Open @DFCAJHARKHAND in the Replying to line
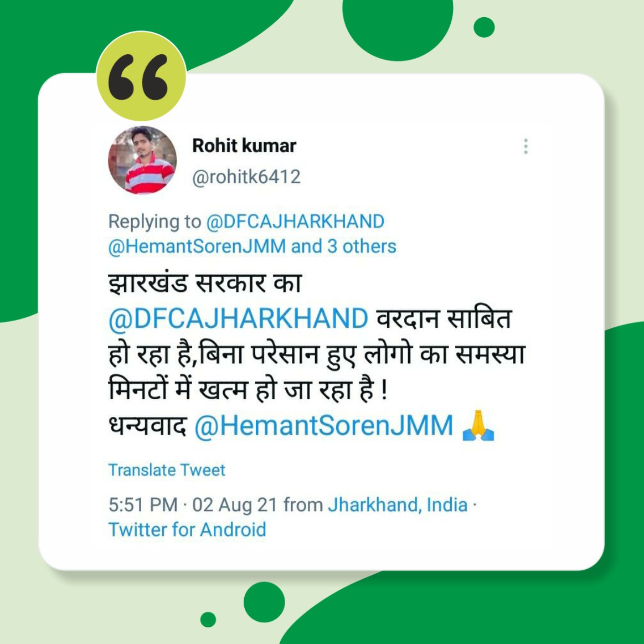Viewport: 644px width, 644px height. click(x=295, y=222)
